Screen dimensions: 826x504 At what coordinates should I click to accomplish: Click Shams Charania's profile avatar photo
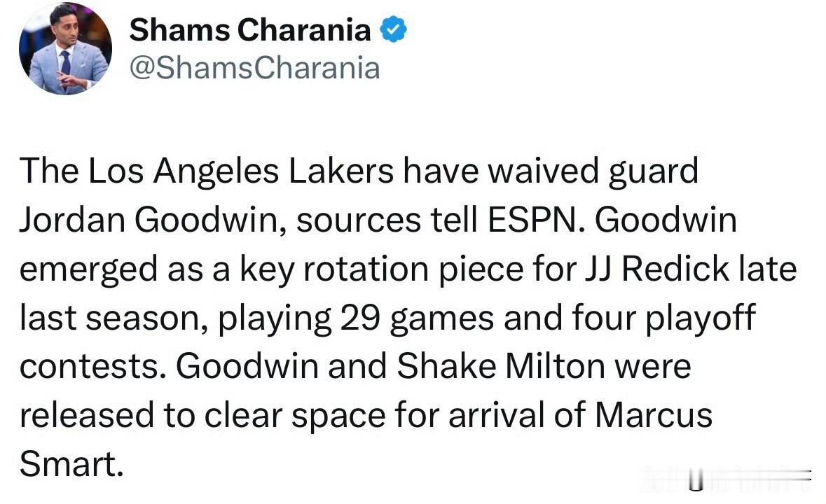(65, 49)
